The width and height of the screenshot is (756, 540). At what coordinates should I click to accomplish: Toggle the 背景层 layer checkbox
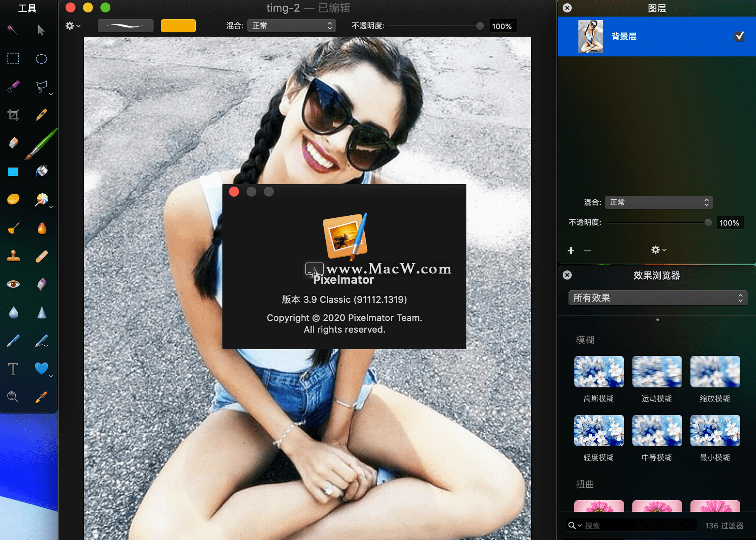tap(739, 36)
